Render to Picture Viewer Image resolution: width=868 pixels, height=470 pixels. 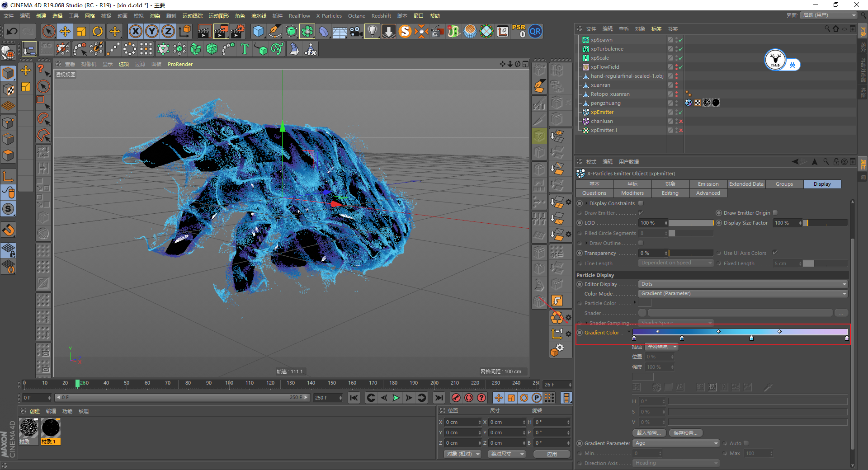[221, 31]
